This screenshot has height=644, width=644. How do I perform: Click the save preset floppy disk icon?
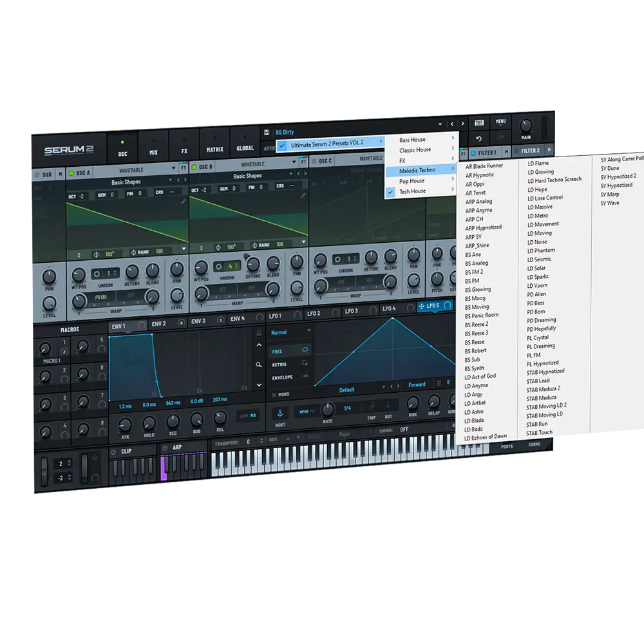267,132
